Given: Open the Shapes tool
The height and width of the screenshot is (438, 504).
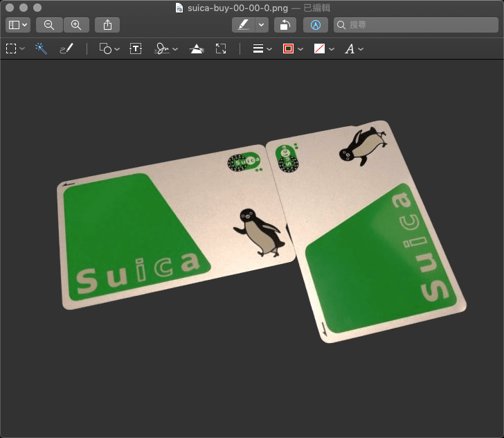Looking at the screenshot, I should tap(105, 49).
